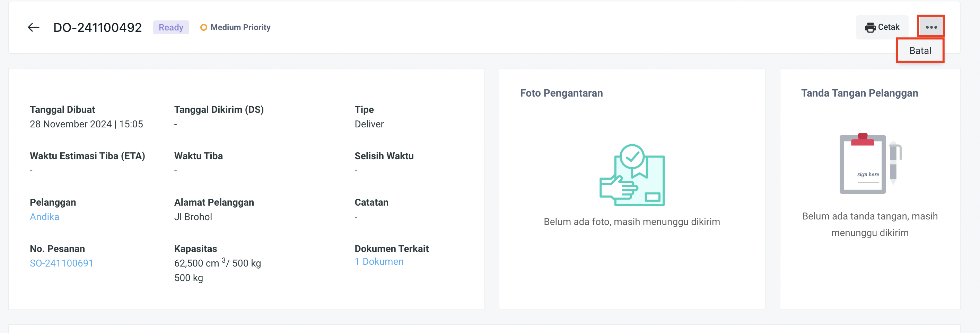Click the delivery photo placeholder illustration
Viewport: 980px width, 333px height.
coord(632,175)
